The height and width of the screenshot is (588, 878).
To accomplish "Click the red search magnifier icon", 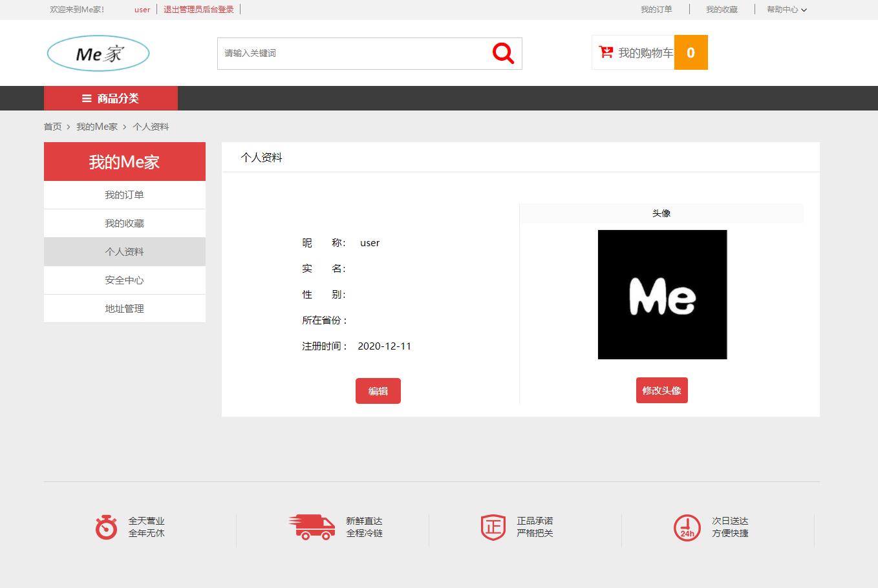I will [x=502, y=53].
